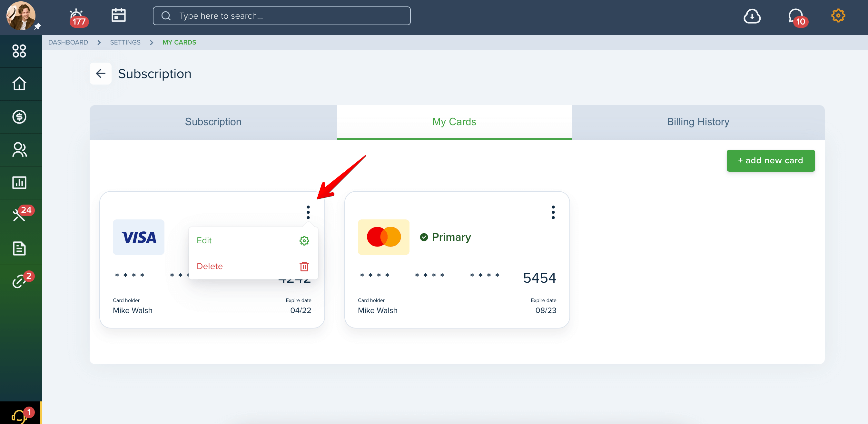Open the apps grid sidebar icon
The width and height of the screenshot is (868, 424).
coord(19,51)
